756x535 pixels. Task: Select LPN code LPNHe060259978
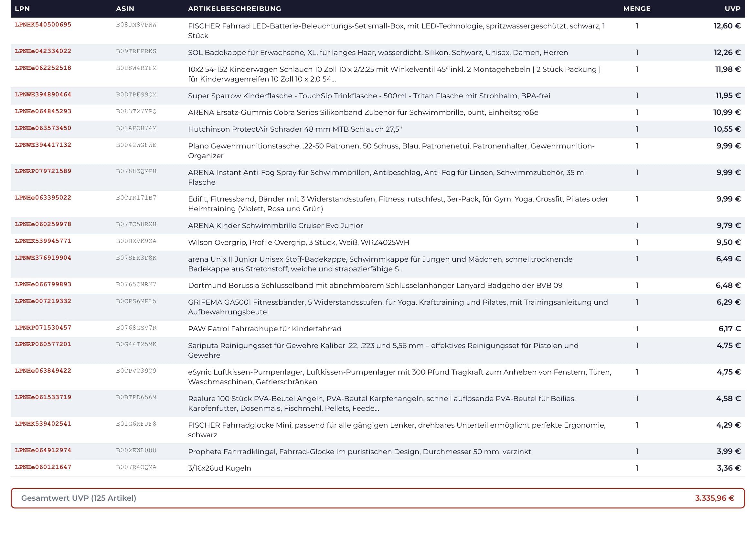(43, 224)
